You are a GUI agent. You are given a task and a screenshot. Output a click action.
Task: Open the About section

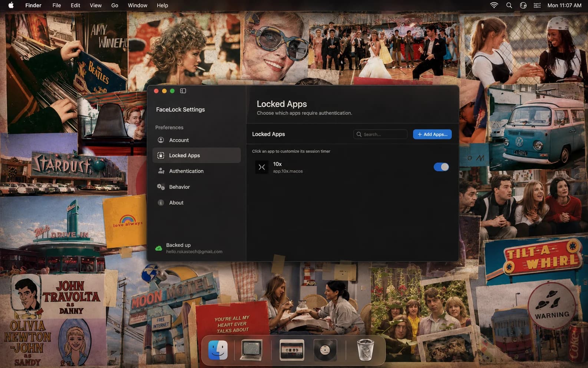pyautogui.click(x=196, y=203)
